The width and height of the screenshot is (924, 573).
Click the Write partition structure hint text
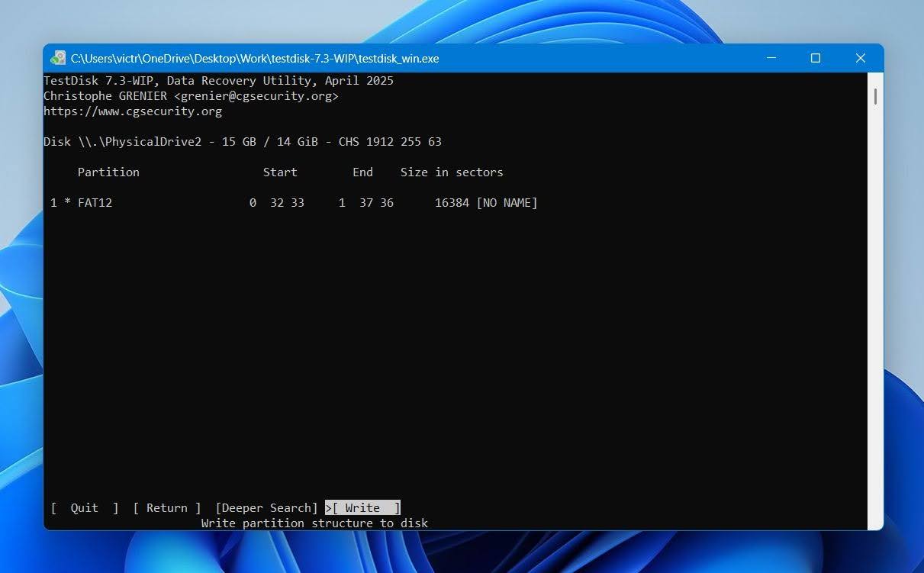point(314,523)
